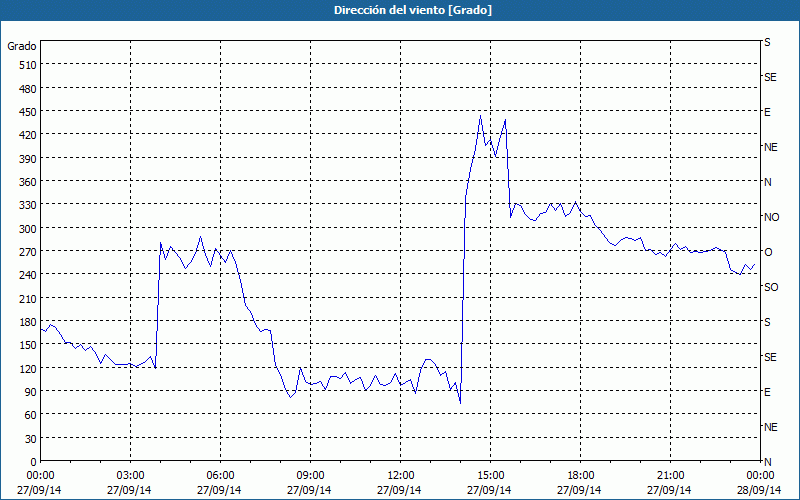Select the 510 value on the left axis

click(28, 65)
